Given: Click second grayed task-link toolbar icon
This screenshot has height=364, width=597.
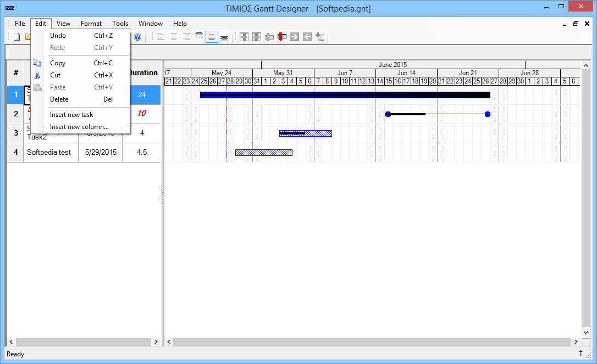Looking at the screenshot, I should 257,37.
